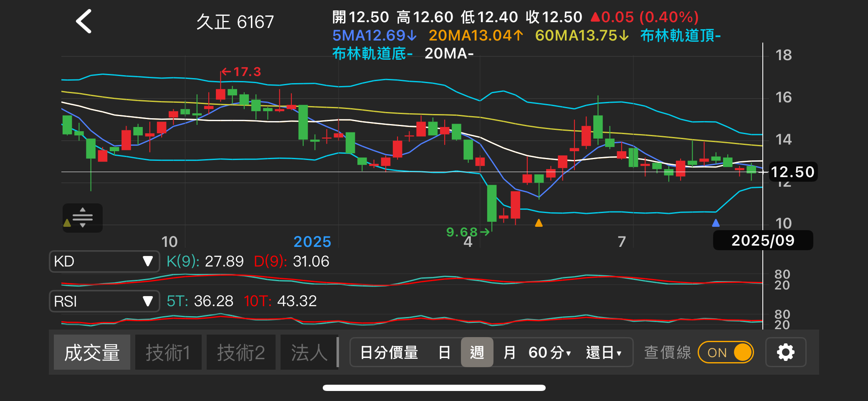Image resolution: width=868 pixels, height=401 pixels.
Task: Tap the 5T: 36.28 RSI value
Action: [x=200, y=301]
